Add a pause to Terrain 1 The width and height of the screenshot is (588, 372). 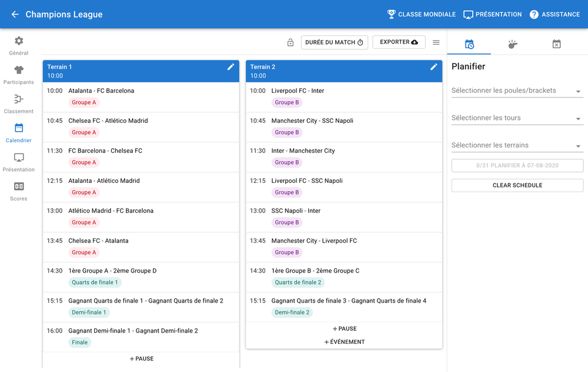[x=141, y=359]
